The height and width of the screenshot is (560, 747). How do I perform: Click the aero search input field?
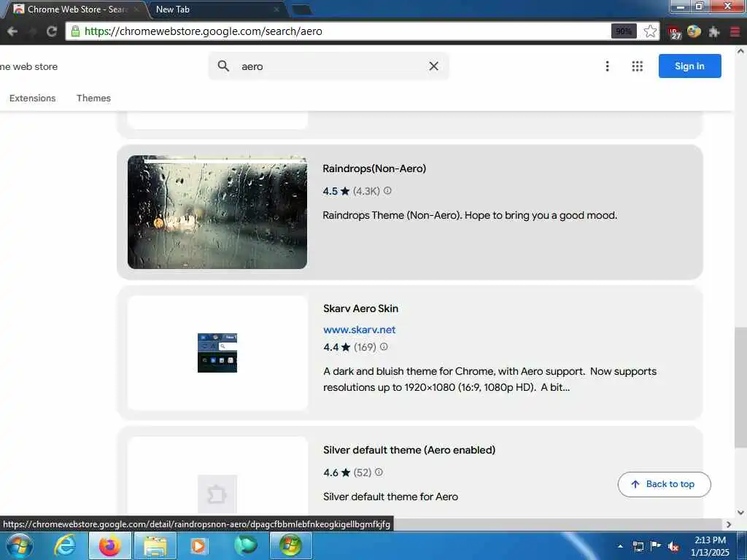click(x=329, y=66)
